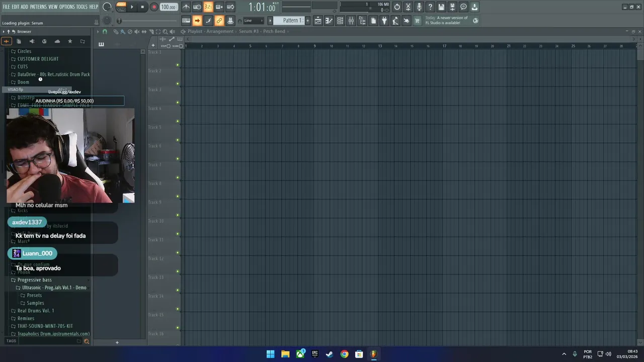Select the browser cloud tab icon
This screenshot has height=362, width=644.
57,41
